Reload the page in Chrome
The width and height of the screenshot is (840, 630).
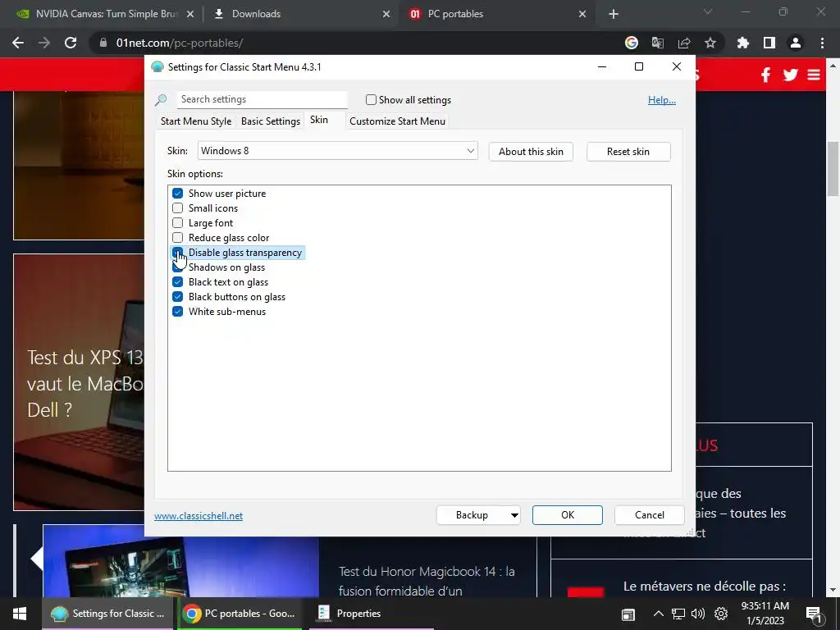[71, 43]
